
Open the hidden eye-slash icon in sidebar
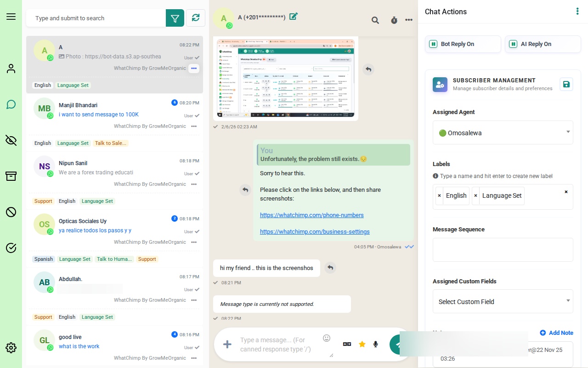(x=11, y=140)
